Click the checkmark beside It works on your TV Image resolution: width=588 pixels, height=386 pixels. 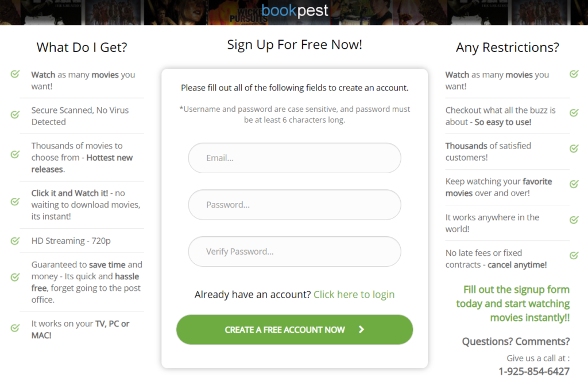(15, 328)
